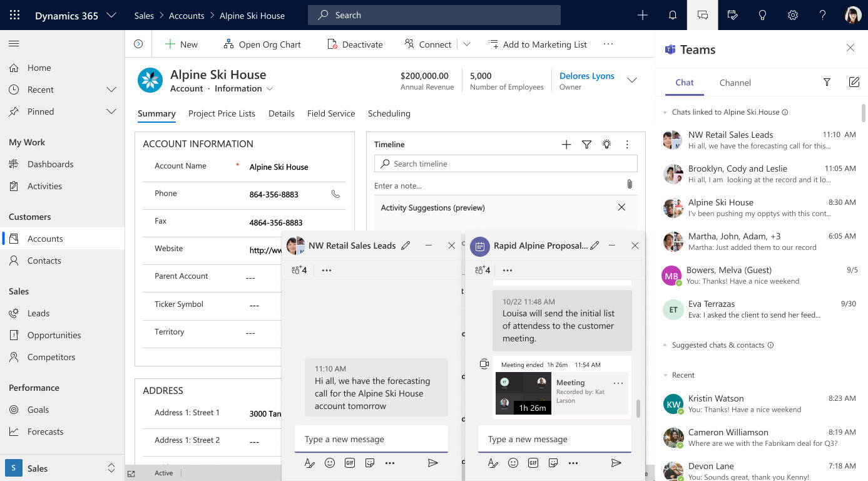Click the timeline lightbulb highlights icon

[606, 144]
